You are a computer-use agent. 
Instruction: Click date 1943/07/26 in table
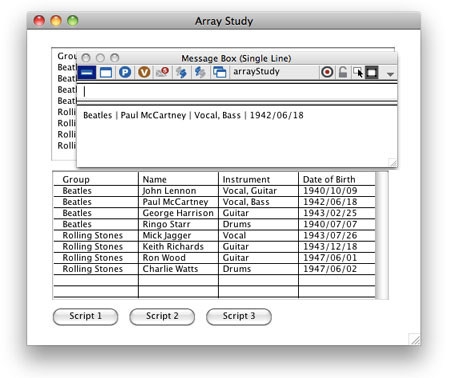pyautogui.click(x=337, y=235)
